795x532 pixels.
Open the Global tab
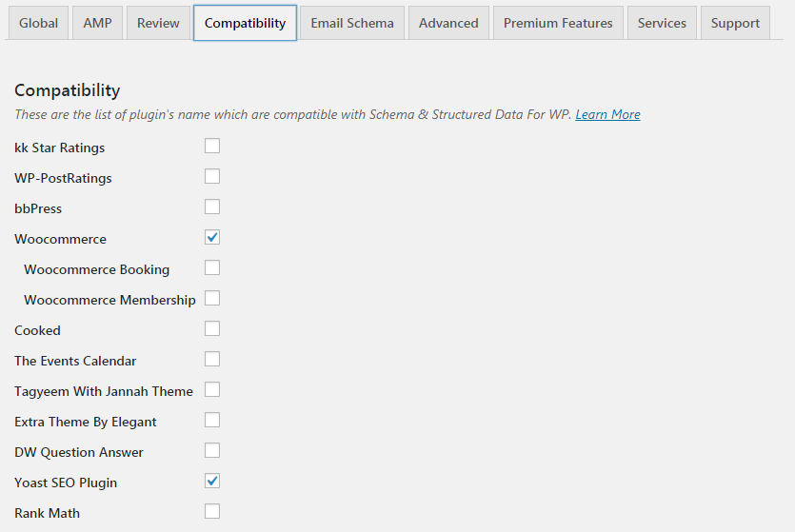pos(38,23)
